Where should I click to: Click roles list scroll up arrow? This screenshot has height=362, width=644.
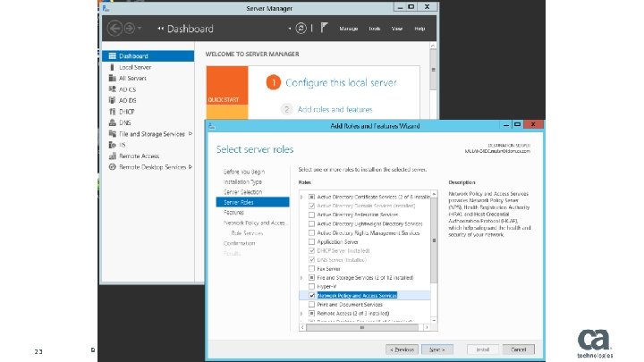(434, 194)
